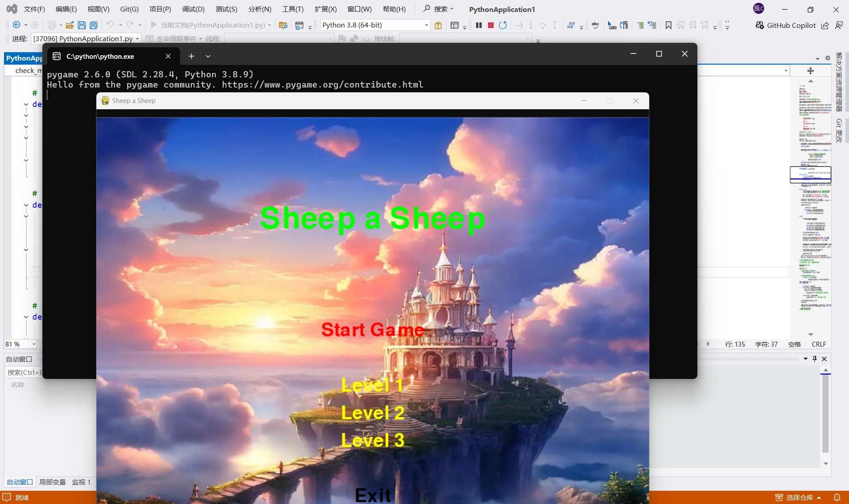Click the Save All icon in toolbar
The width and height of the screenshot is (849, 504).
pyautogui.click(x=94, y=25)
